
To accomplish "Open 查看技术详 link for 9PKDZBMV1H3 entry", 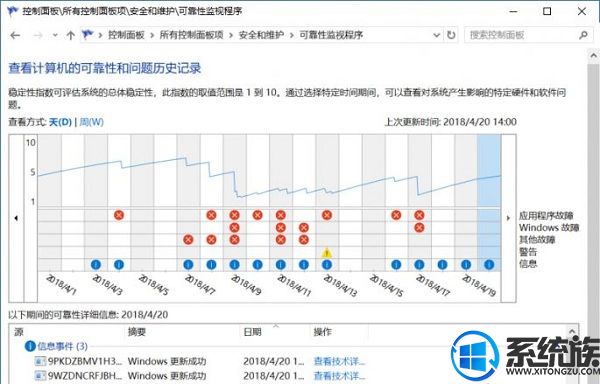I will tap(339, 361).
